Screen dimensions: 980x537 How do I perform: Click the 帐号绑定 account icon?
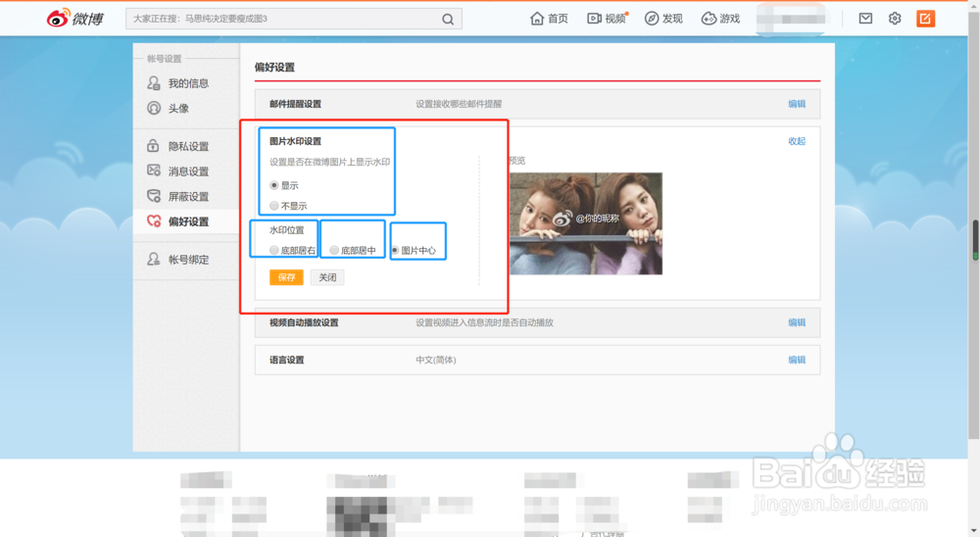[154, 259]
